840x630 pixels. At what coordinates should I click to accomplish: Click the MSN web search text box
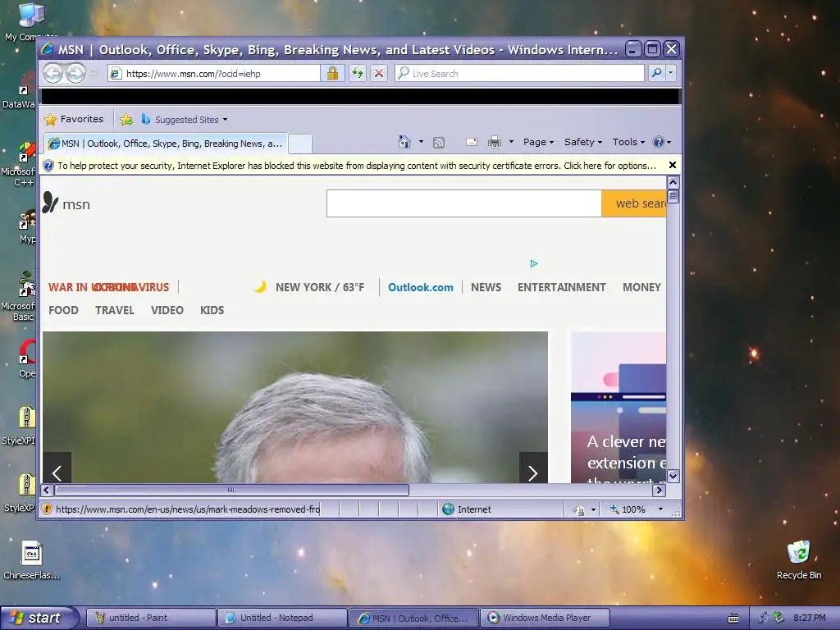464,203
